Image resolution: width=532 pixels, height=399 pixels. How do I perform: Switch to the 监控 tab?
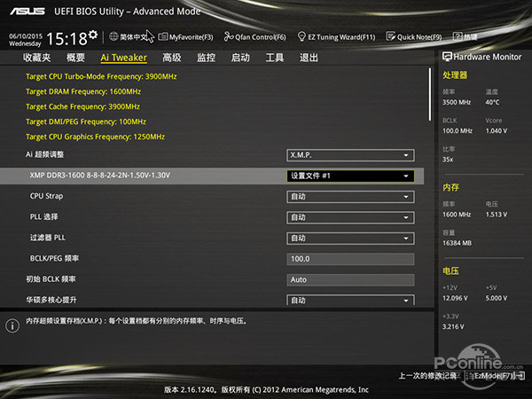click(x=207, y=58)
